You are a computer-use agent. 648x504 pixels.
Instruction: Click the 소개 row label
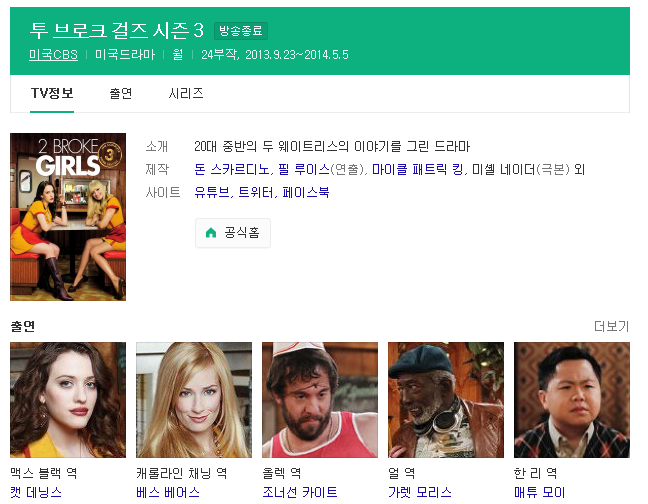[x=157, y=146]
